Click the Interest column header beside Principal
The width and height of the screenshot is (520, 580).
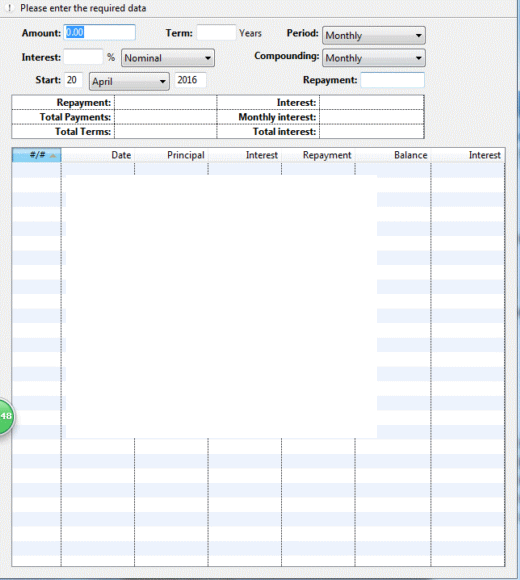[245, 155]
